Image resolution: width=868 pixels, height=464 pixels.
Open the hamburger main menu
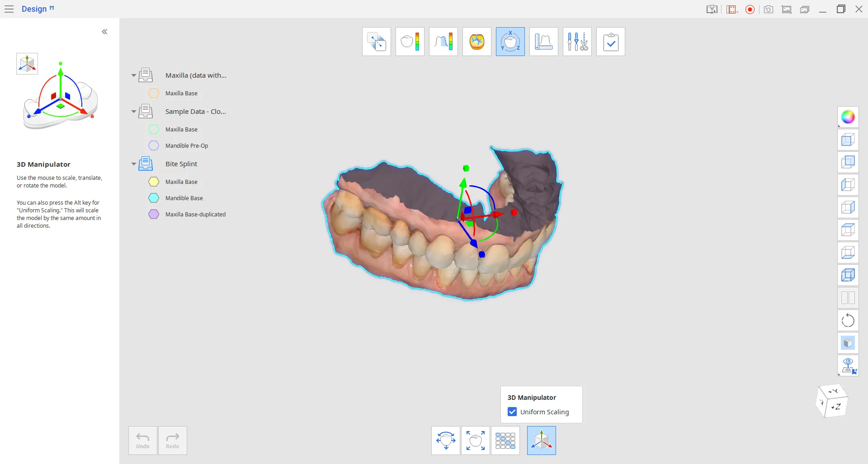tap(9, 9)
